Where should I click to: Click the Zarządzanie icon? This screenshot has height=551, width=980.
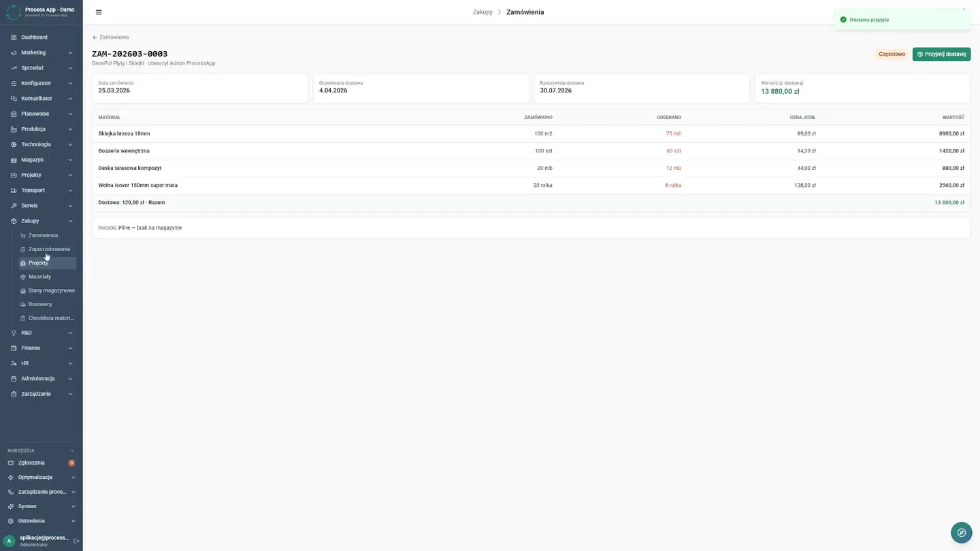14,394
